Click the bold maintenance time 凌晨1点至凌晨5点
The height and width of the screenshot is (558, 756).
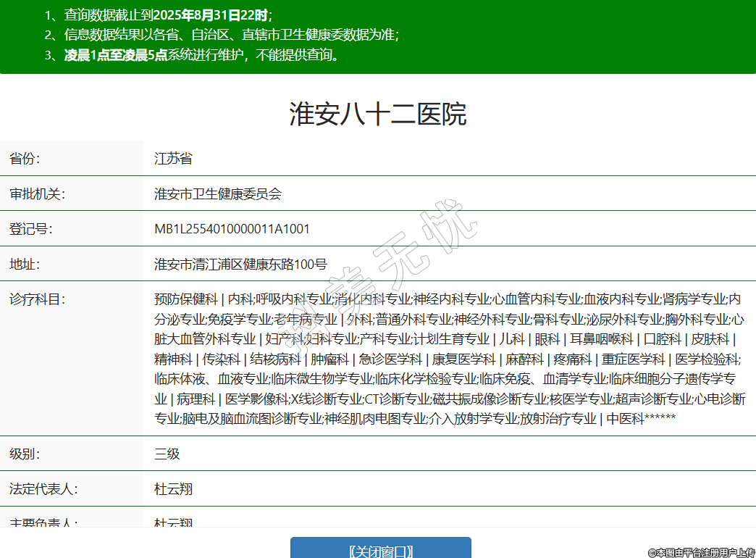pyautogui.click(x=116, y=55)
